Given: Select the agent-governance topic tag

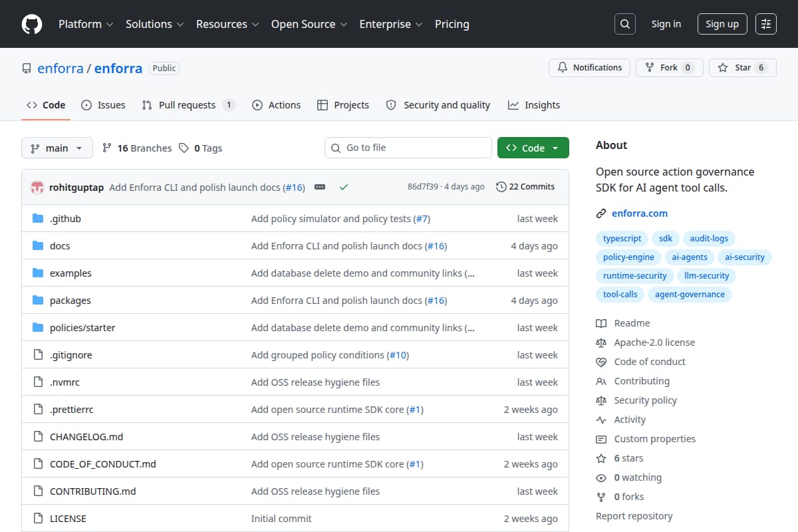Looking at the screenshot, I should [x=690, y=295].
